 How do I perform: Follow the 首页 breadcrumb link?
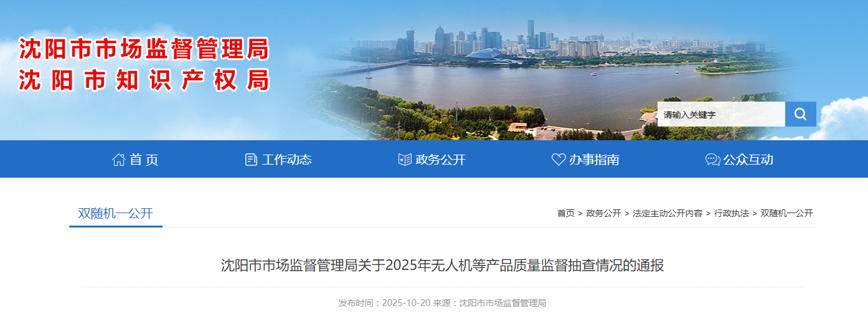point(566,213)
